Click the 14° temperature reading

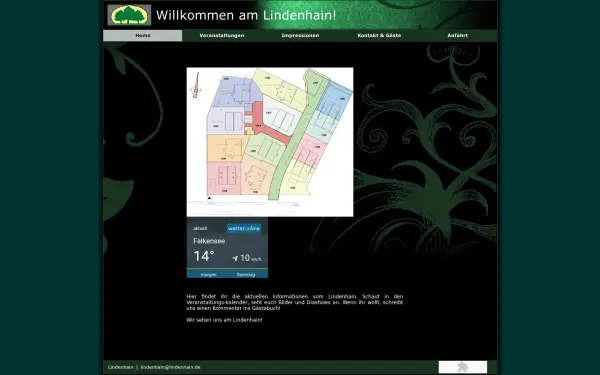204,256
